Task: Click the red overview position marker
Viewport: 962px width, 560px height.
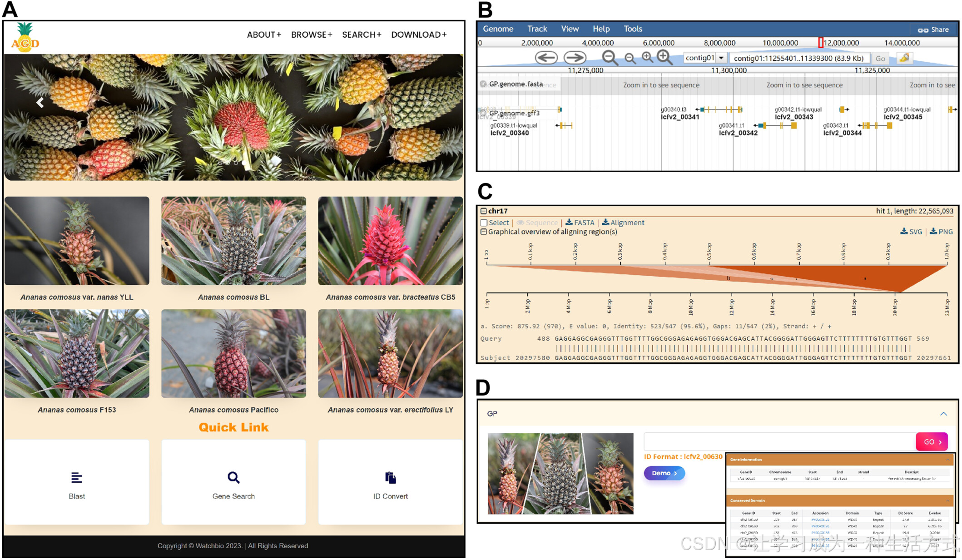Action: (x=820, y=43)
